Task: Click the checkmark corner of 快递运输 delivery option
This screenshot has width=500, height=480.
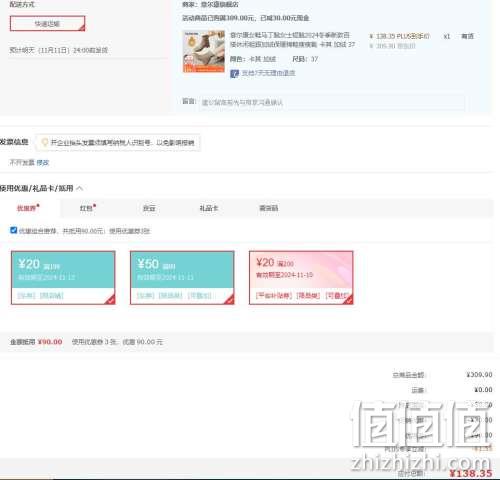Action: [x=82, y=28]
